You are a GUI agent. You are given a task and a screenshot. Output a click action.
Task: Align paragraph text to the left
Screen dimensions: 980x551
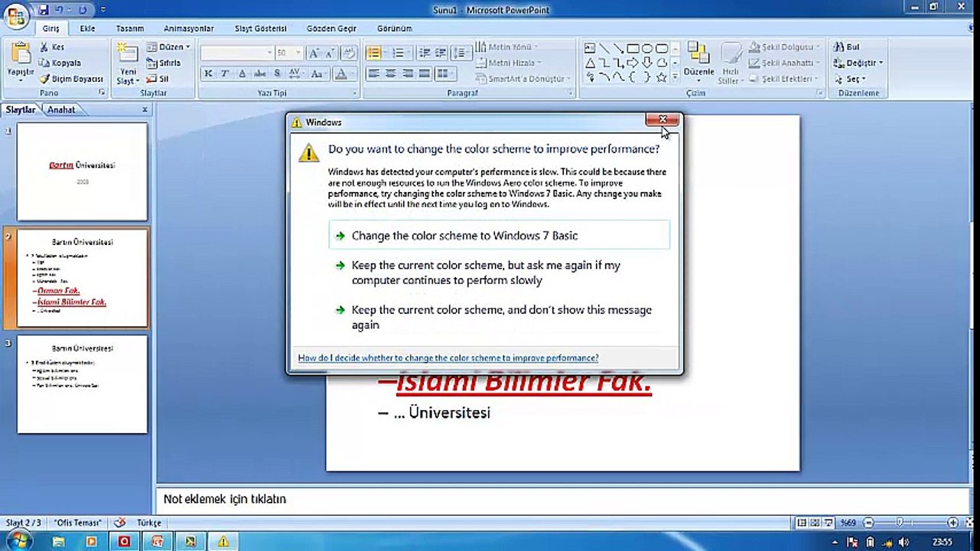click(x=374, y=73)
